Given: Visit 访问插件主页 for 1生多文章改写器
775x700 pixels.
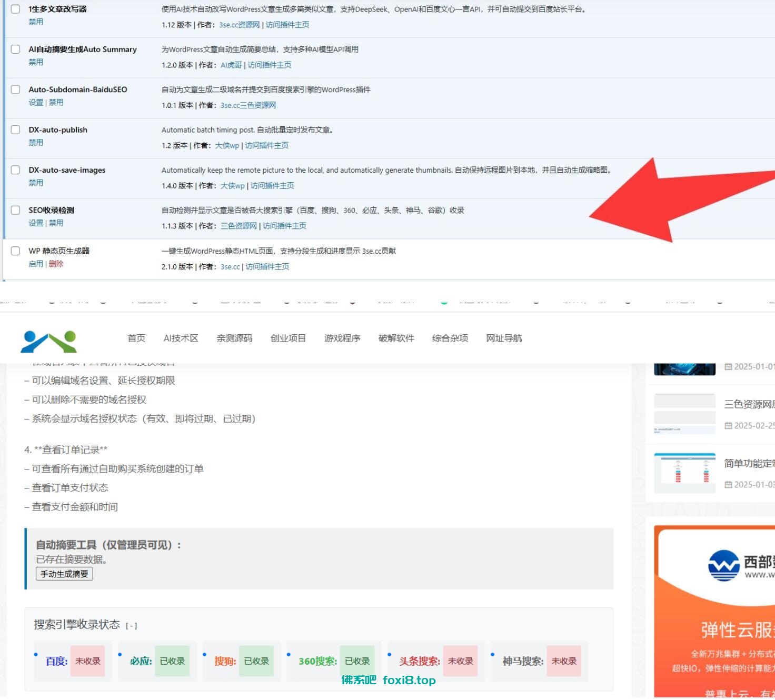Looking at the screenshot, I should (x=287, y=25).
